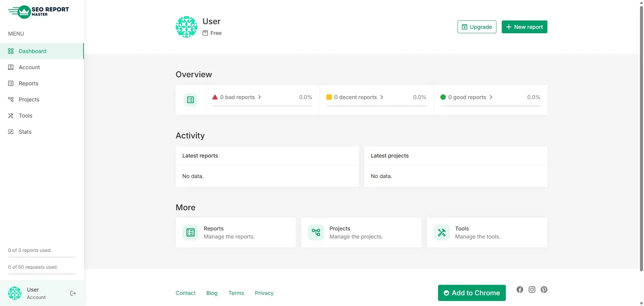Image resolution: width=644 pixels, height=306 pixels.
Task: Click the Upgrade button
Action: (477, 27)
